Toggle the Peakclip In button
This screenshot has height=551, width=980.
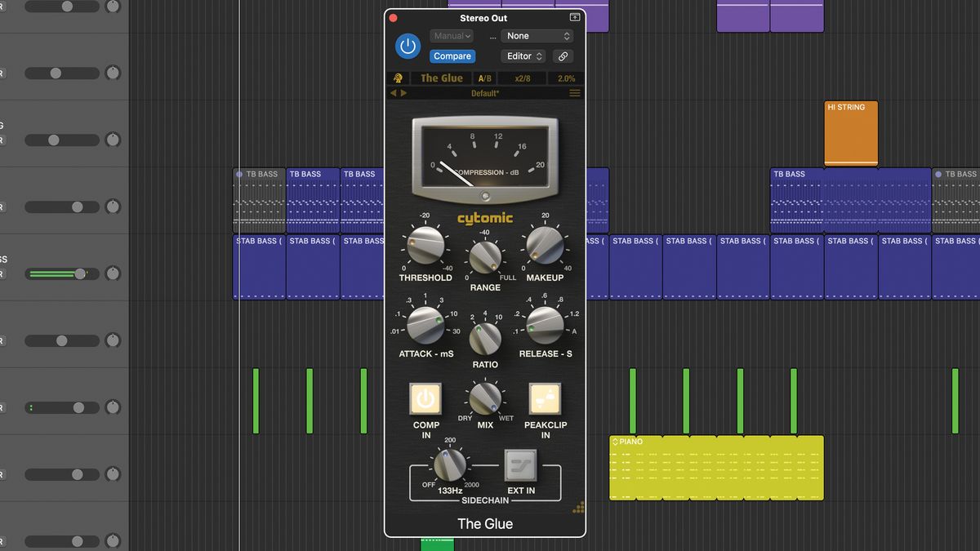click(545, 399)
